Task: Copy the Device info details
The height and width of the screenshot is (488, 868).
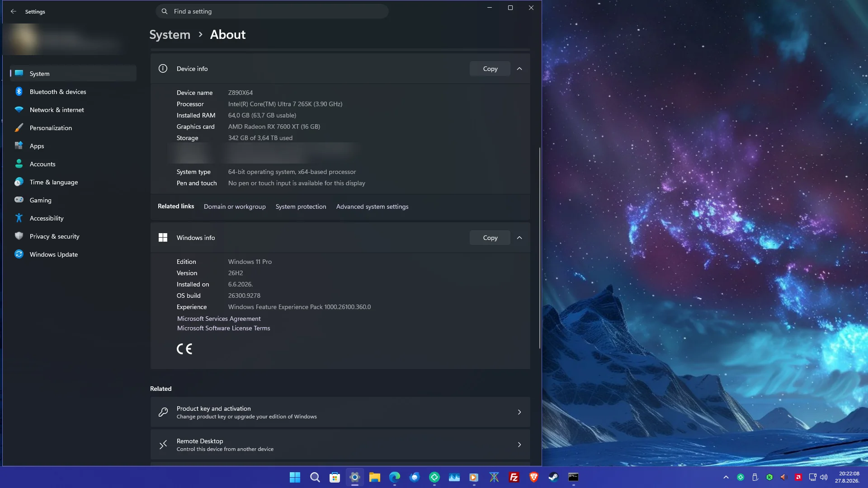Action: [x=490, y=69]
